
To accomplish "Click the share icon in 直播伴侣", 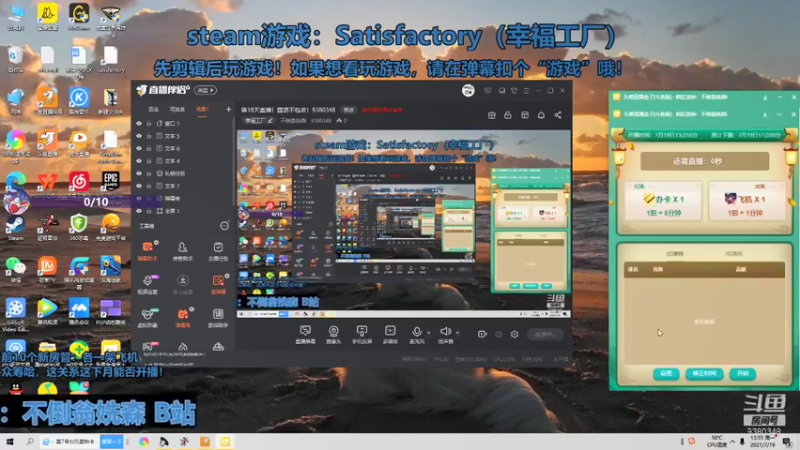I will click(558, 115).
